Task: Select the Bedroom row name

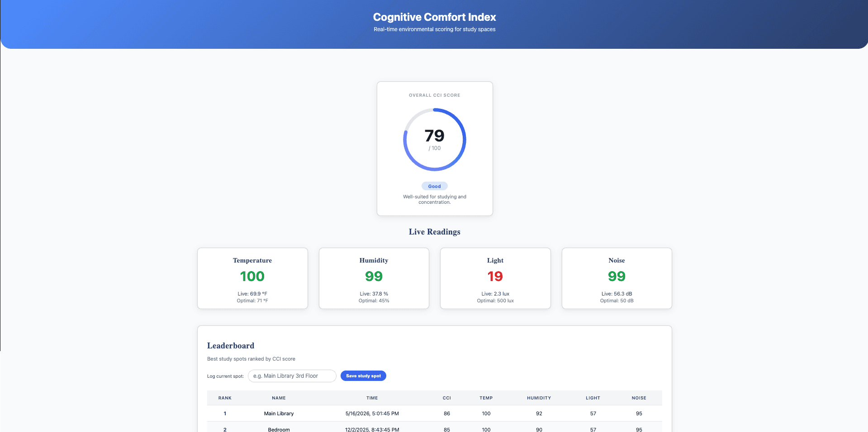Action: point(279,429)
